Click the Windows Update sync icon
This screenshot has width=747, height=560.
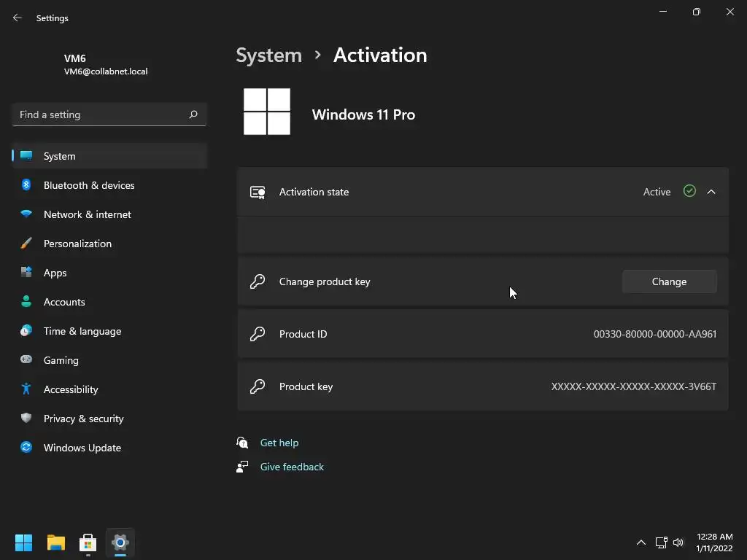tap(26, 448)
